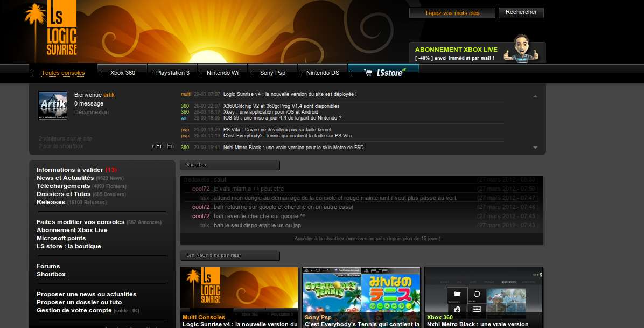Image resolution: width=644 pixels, height=328 pixels.
Task: Open the Xbox 360 tab
Action: 122,73
